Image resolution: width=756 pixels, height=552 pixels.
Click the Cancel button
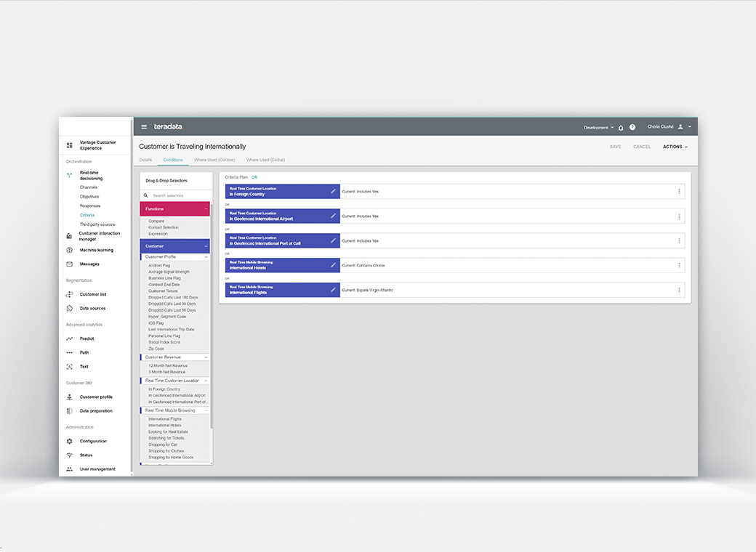(x=642, y=147)
